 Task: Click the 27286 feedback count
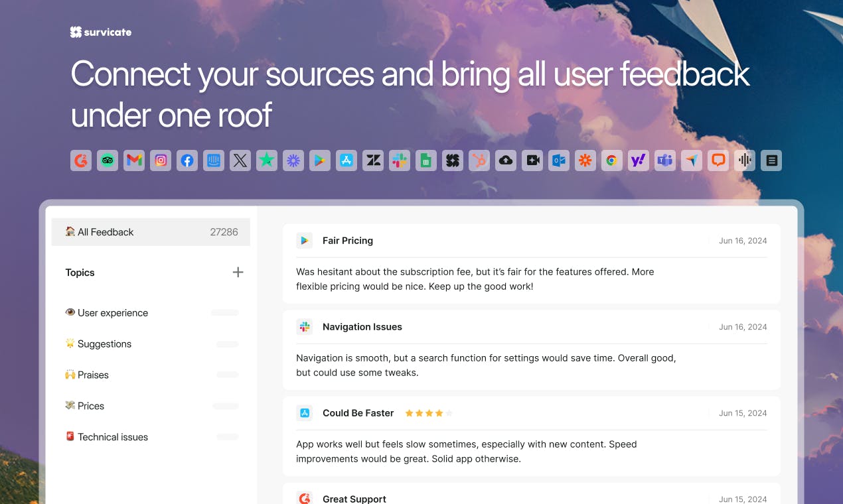224,232
